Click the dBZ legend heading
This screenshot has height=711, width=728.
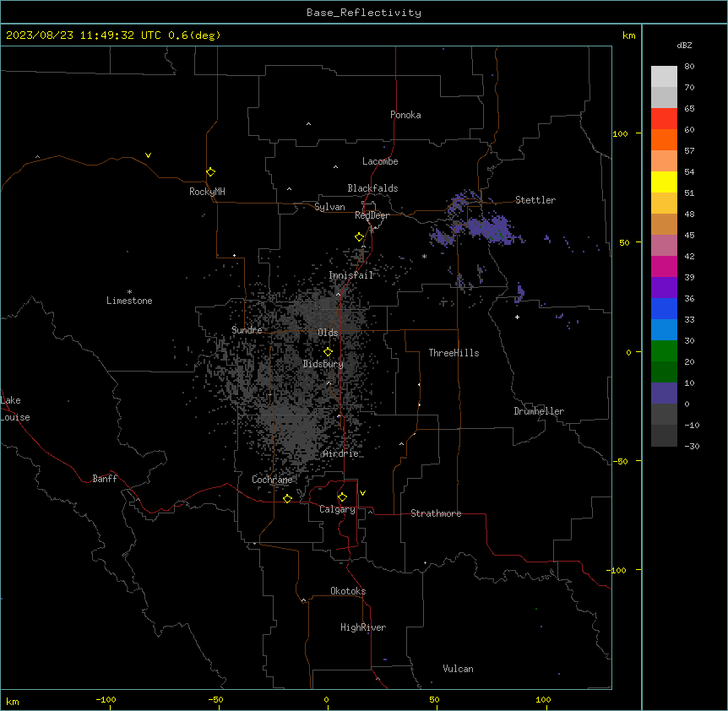click(x=684, y=46)
